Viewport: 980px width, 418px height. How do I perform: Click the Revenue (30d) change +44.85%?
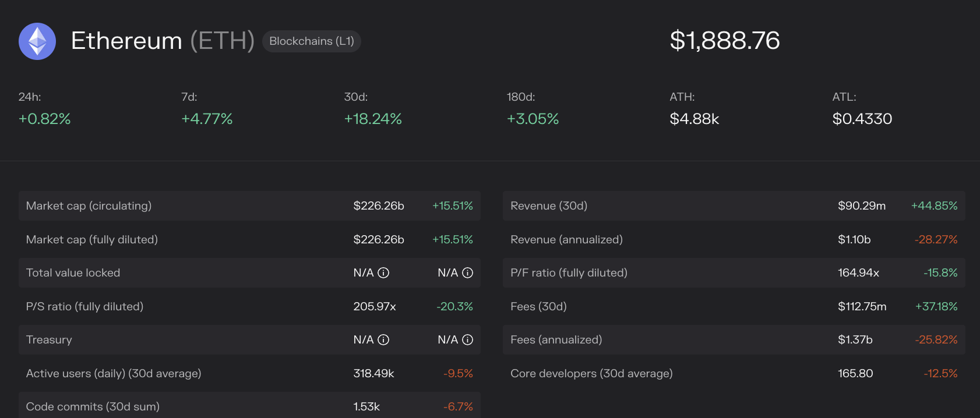pos(935,206)
